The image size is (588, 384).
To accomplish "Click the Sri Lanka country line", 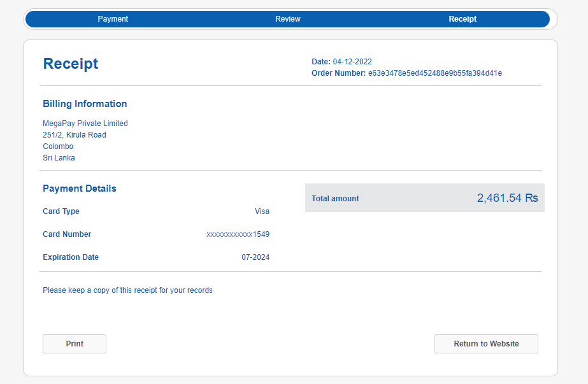I will 59,158.
